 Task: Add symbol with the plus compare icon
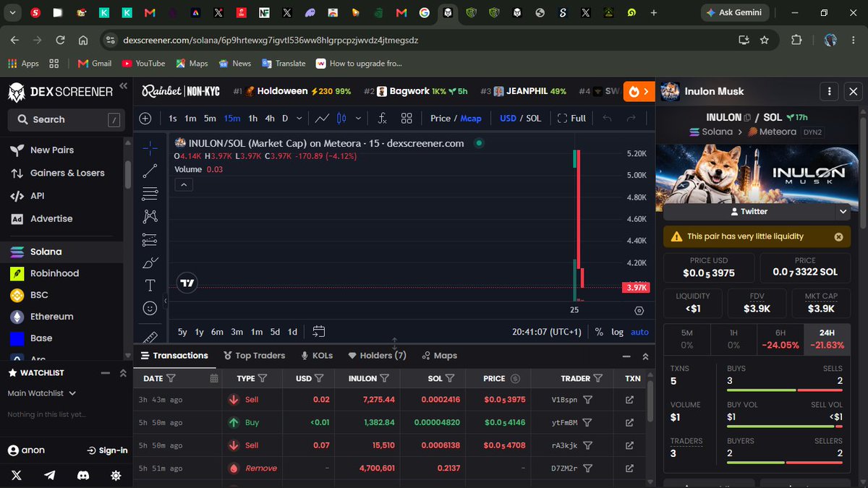(x=145, y=118)
